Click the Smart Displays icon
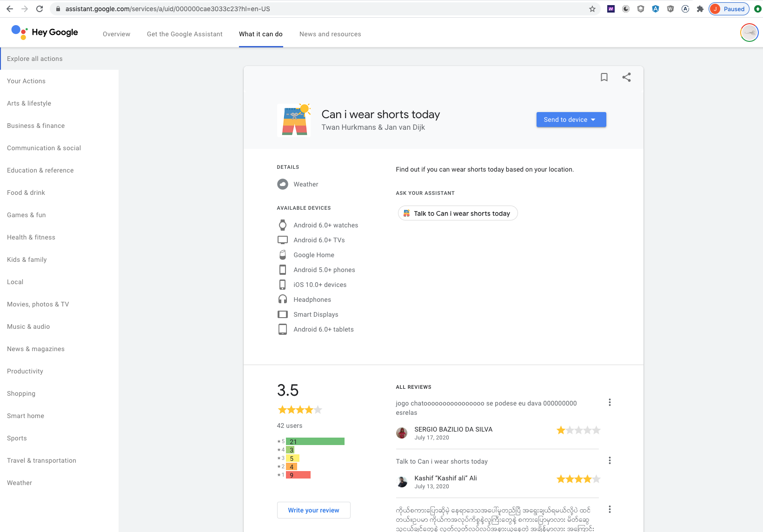The height and width of the screenshot is (532, 763). click(x=283, y=314)
